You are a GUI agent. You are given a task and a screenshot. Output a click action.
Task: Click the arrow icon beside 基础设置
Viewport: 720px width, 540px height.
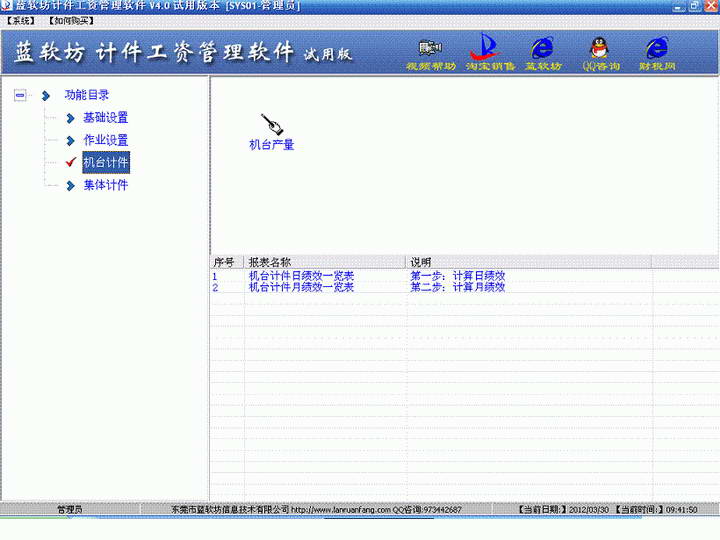click(x=70, y=118)
